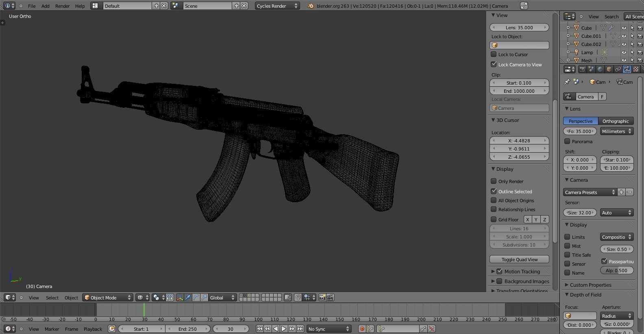Open the Object properties cube tab

609,69
